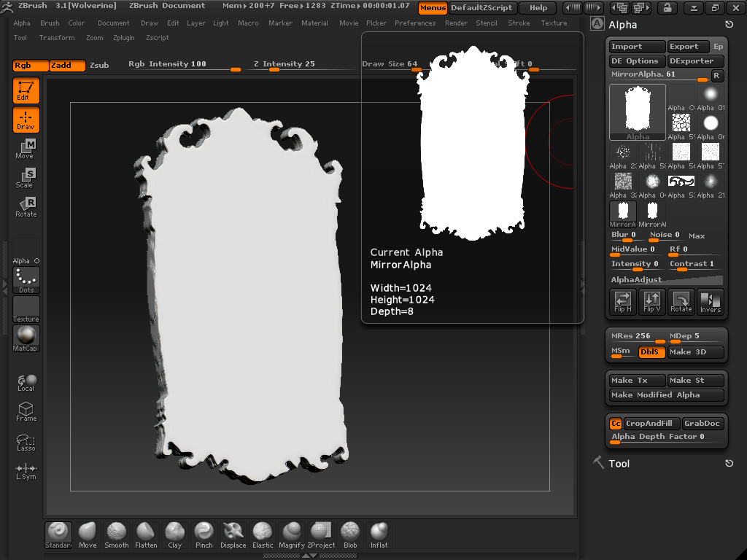This screenshot has height=560, width=747.
Task: Toggle the Zsub button
Action: [x=99, y=65]
